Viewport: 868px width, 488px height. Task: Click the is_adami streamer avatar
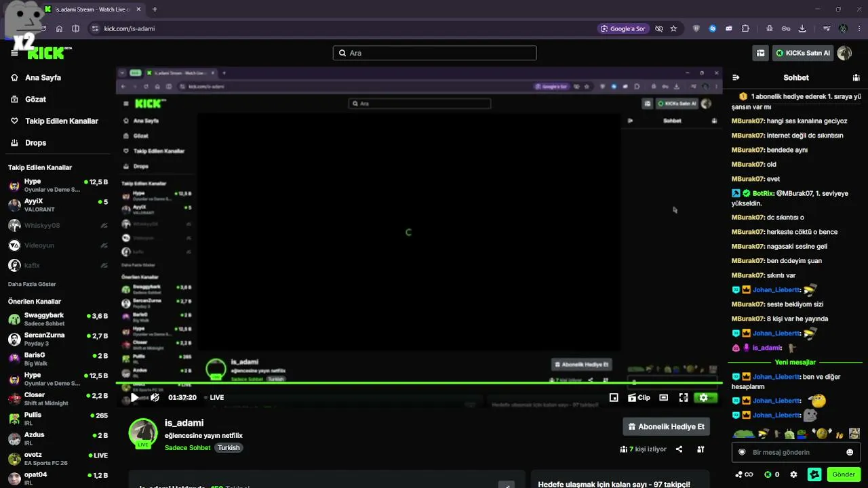point(143,433)
